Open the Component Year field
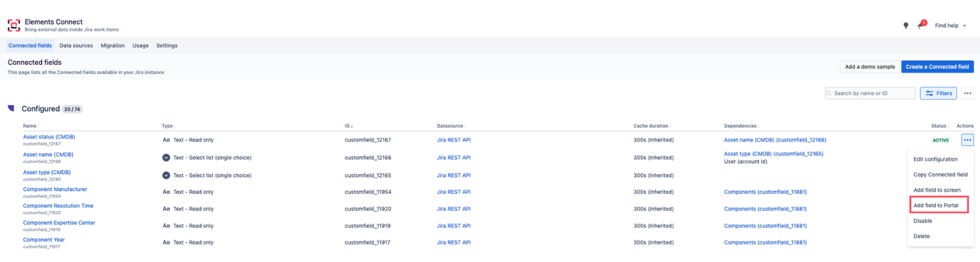 pyautogui.click(x=44, y=240)
